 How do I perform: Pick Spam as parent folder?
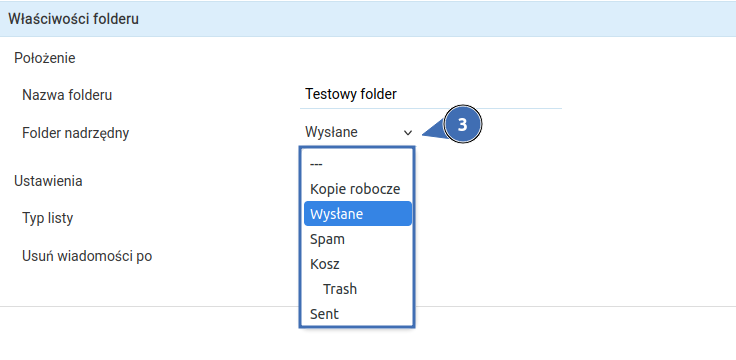358,239
